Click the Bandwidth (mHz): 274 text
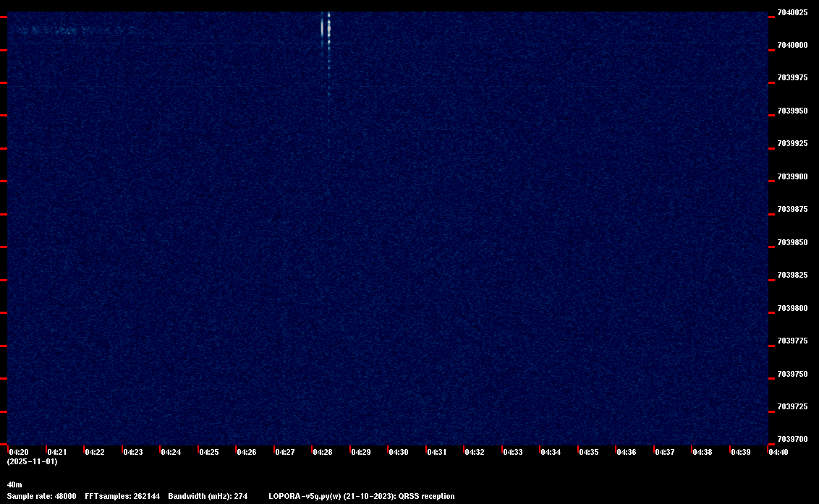Viewport: 819px width, 504px height. (x=208, y=496)
